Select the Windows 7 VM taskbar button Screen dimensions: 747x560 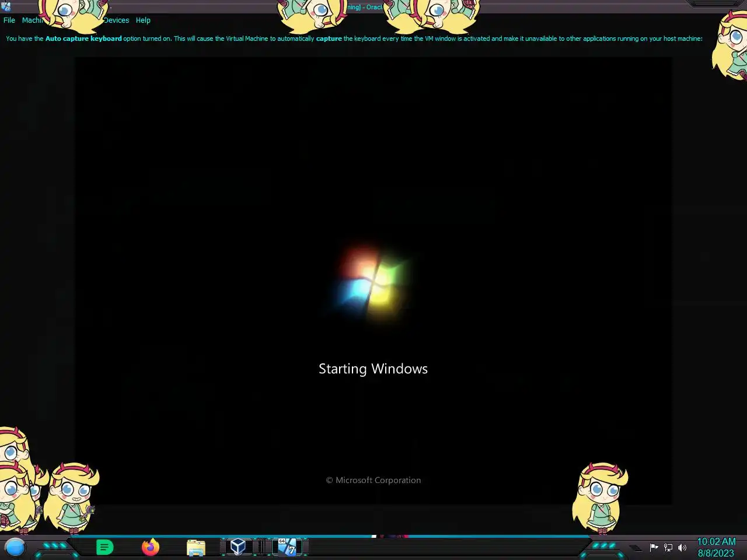point(287,547)
